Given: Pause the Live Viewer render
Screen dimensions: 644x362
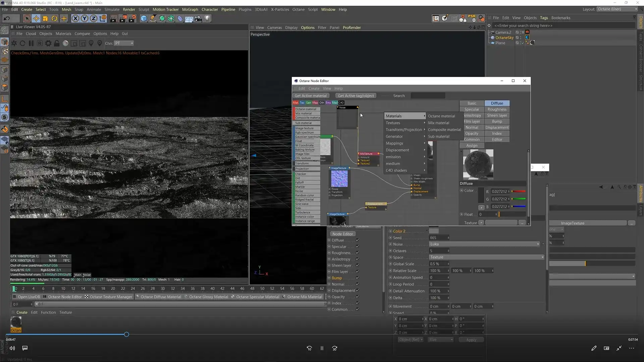Looking at the screenshot, I should pyautogui.click(x=31, y=43).
